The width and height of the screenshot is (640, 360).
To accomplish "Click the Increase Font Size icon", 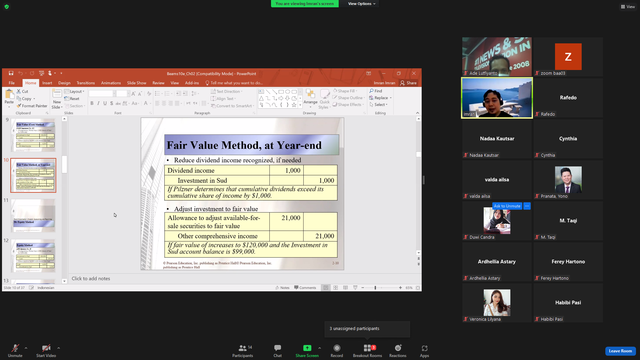I will (x=133, y=94).
